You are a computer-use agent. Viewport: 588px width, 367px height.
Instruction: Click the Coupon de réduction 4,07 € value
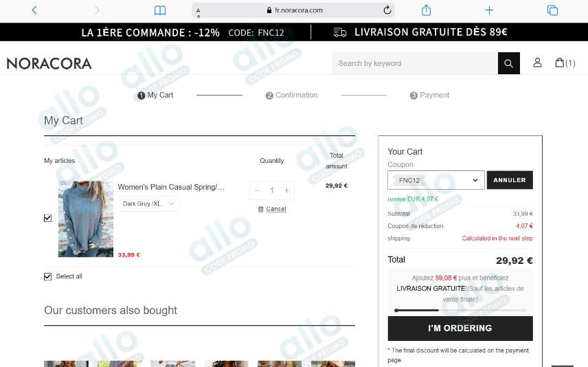tap(524, 226)
